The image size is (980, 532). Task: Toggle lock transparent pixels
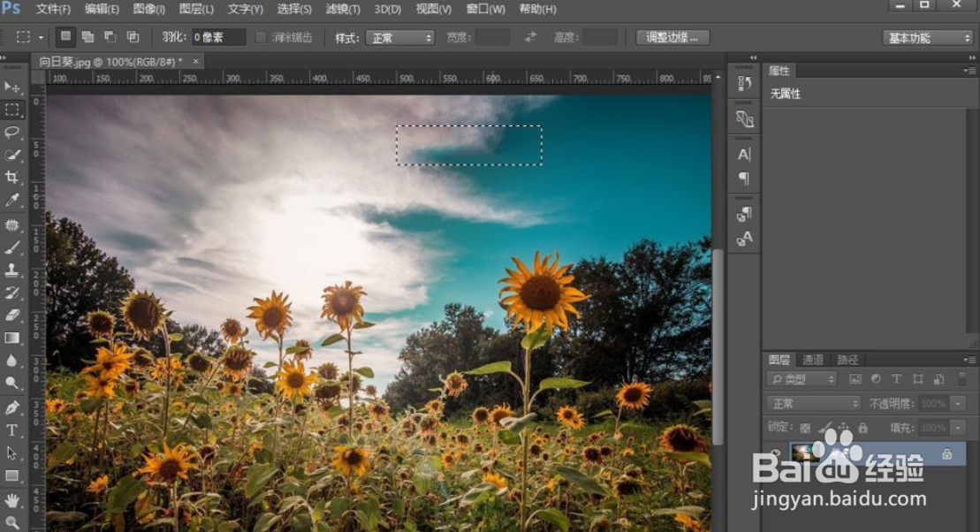click(x=805, y=429)
